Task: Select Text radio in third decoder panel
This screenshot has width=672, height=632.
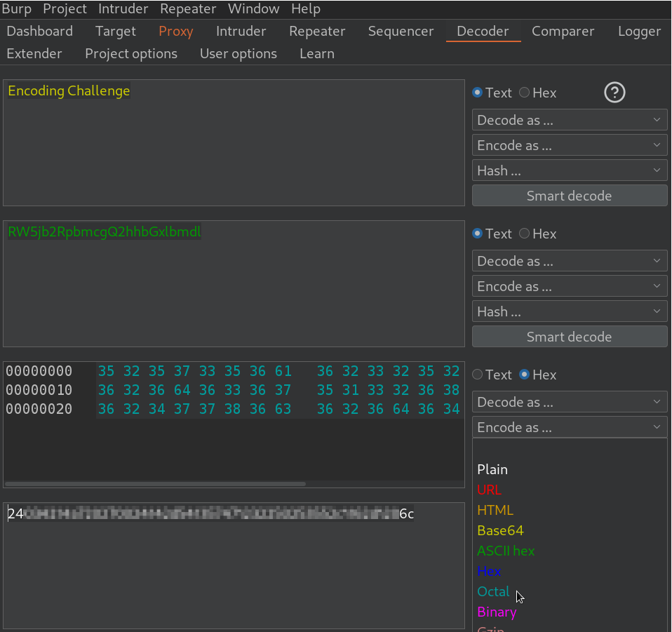Action: click(477, 375)
